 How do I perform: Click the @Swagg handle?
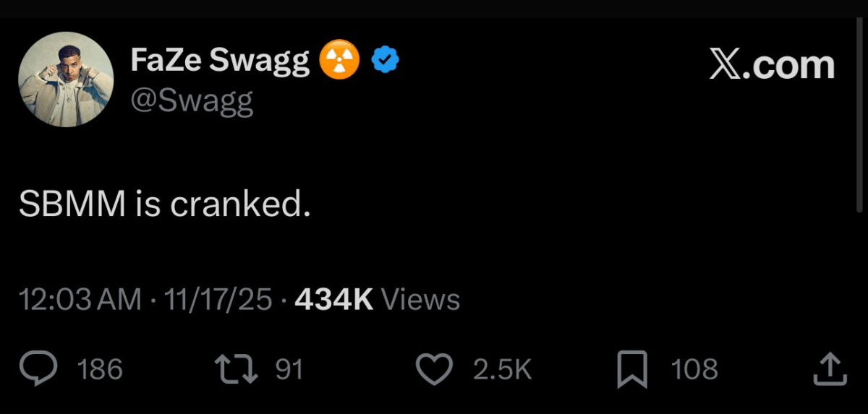(x=192, y=101)
